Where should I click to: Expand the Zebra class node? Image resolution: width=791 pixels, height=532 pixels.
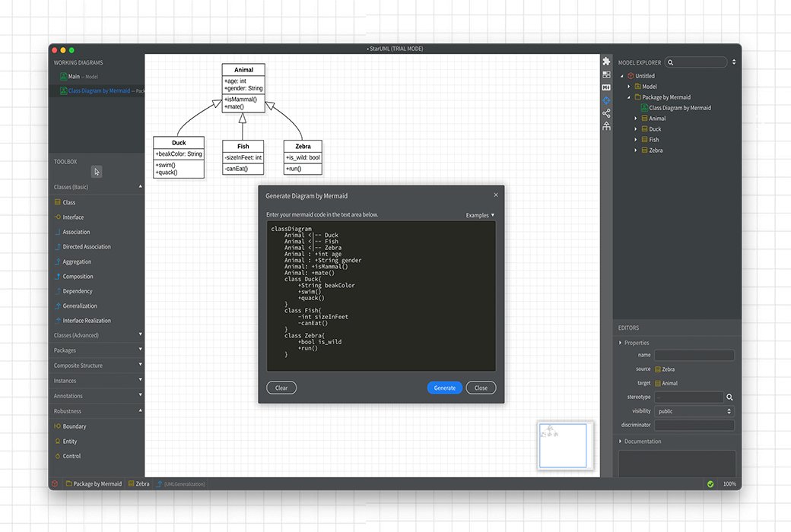pos(636,150)
